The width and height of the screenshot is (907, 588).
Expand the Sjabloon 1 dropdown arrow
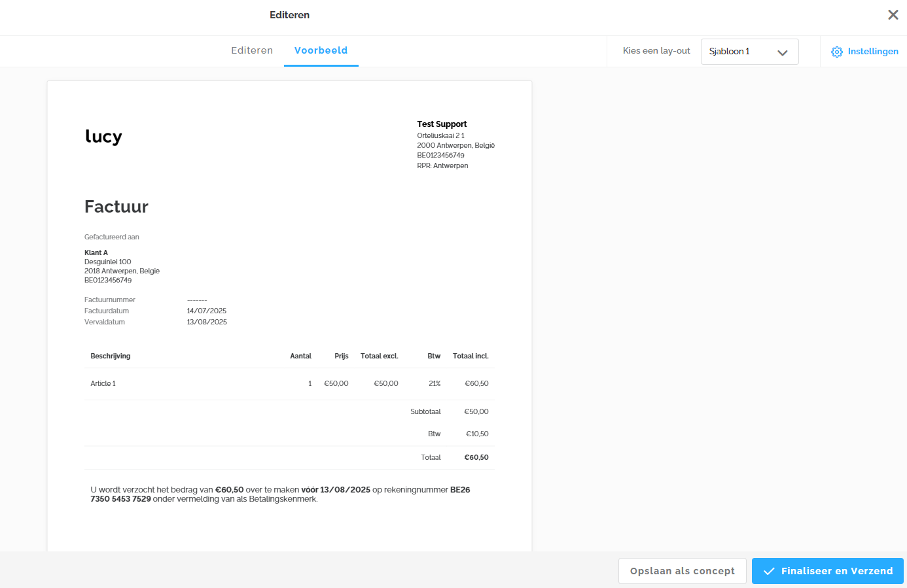coord(782,52)
